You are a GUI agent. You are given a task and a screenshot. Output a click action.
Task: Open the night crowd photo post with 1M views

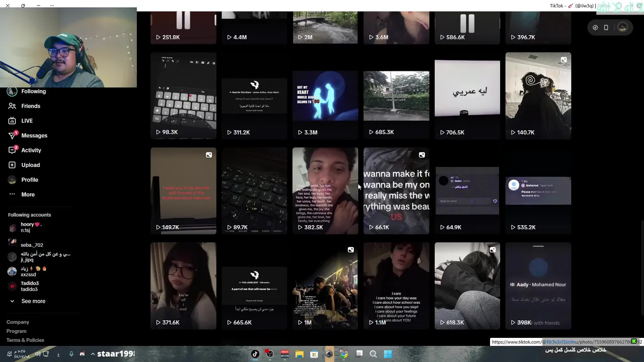325,286
